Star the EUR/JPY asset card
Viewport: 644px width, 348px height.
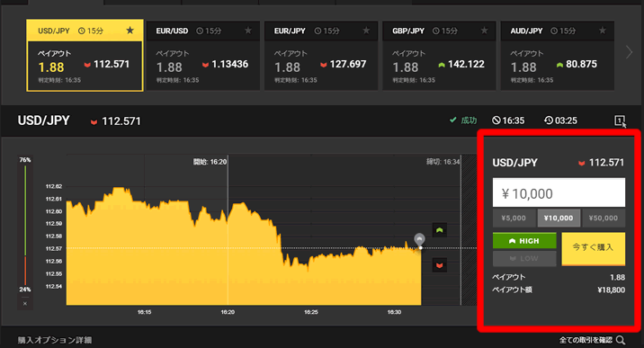366,31
